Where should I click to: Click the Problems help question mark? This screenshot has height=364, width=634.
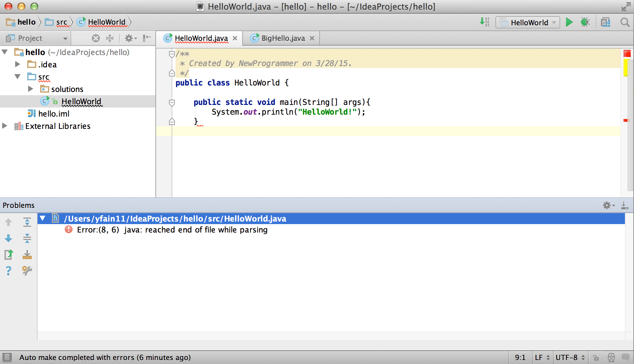9,270
